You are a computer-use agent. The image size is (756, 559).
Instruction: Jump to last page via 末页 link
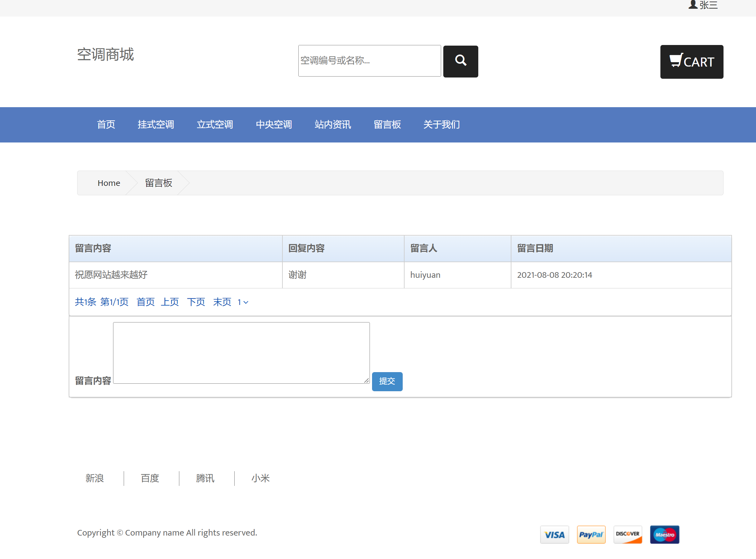[222, 302]
